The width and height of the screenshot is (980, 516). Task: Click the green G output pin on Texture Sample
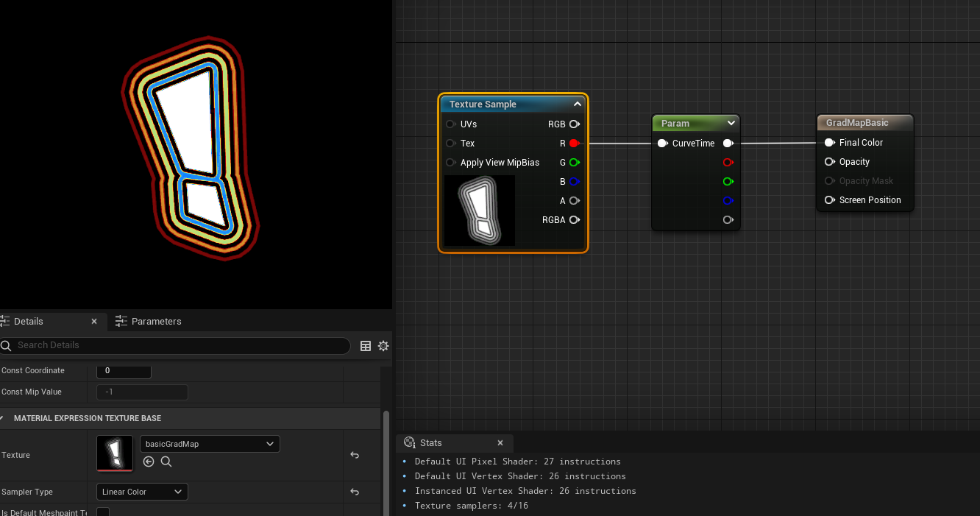tap(574, 163)
